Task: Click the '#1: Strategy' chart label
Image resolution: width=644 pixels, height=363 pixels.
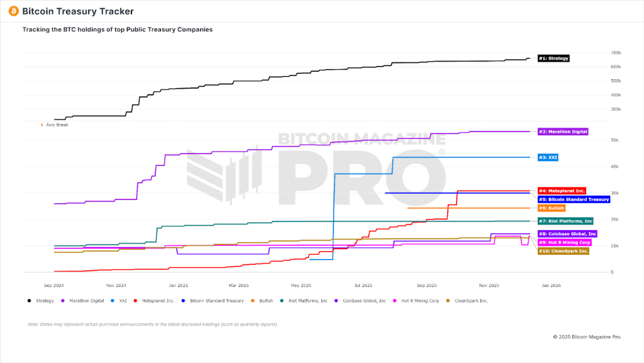Action: click(553, 59)
